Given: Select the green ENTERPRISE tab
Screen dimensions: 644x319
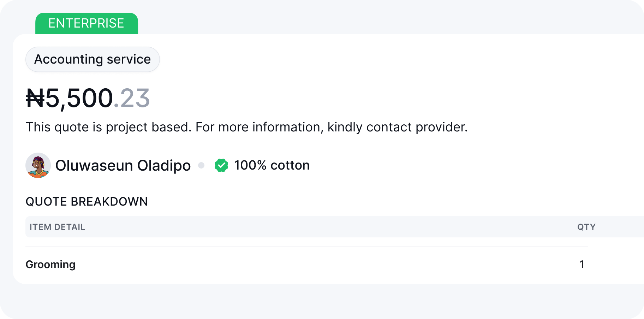Looking at the screenshot, I should (x=87, y=23).
